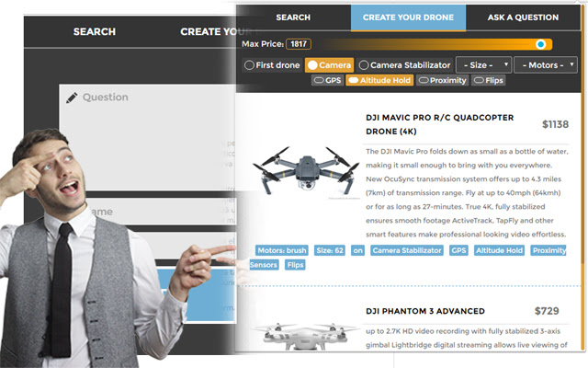588x368 pixels.
Task: Toggle the GPS filter
Action: 327,80
